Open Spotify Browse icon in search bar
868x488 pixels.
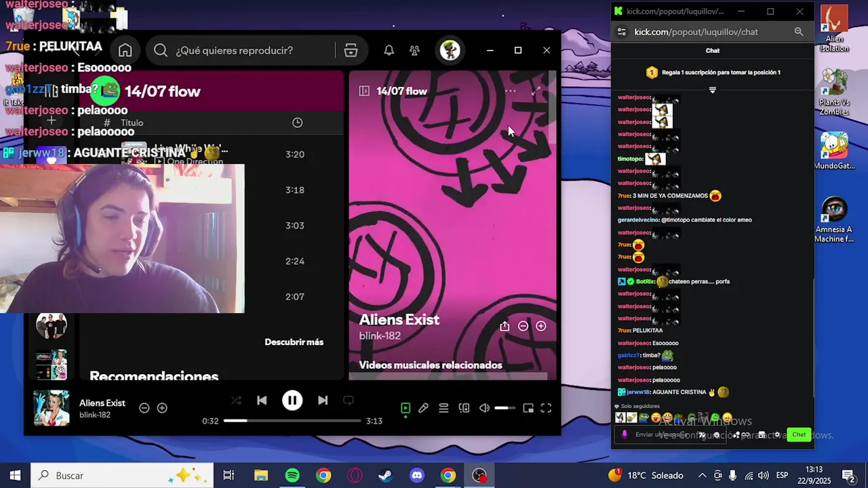(x=351, y=50)
